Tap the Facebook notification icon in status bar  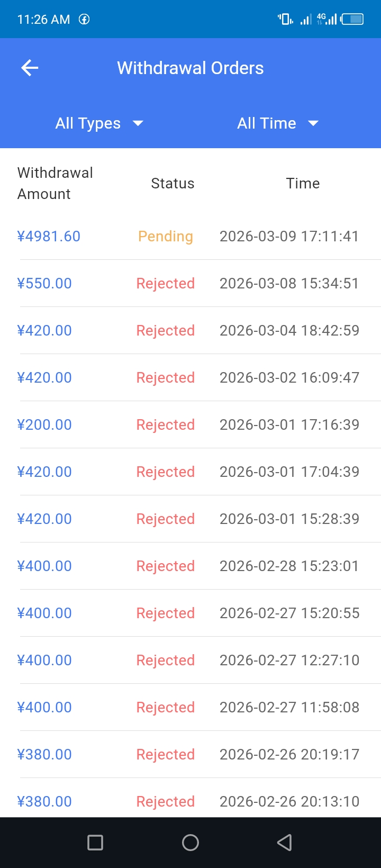(84, 20)
